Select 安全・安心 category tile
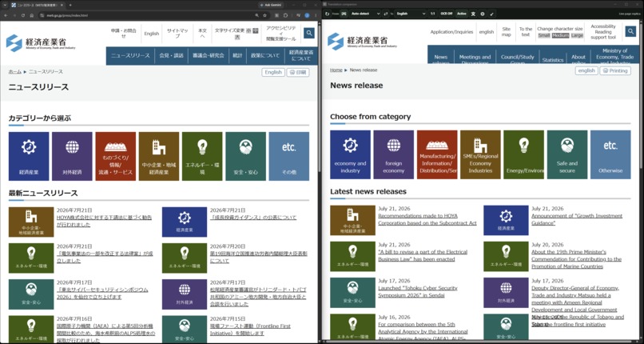The image size is (644, 344). pos(245,156)
